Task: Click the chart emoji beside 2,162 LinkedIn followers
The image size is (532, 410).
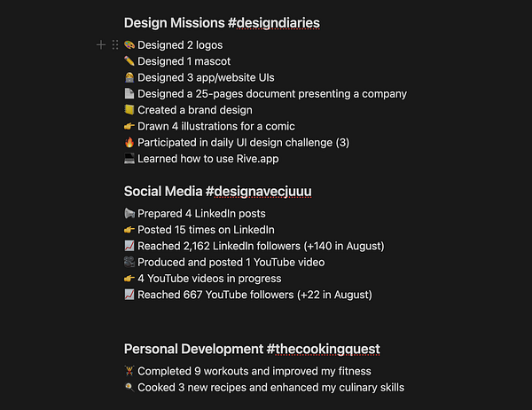Action: (129, 246)
